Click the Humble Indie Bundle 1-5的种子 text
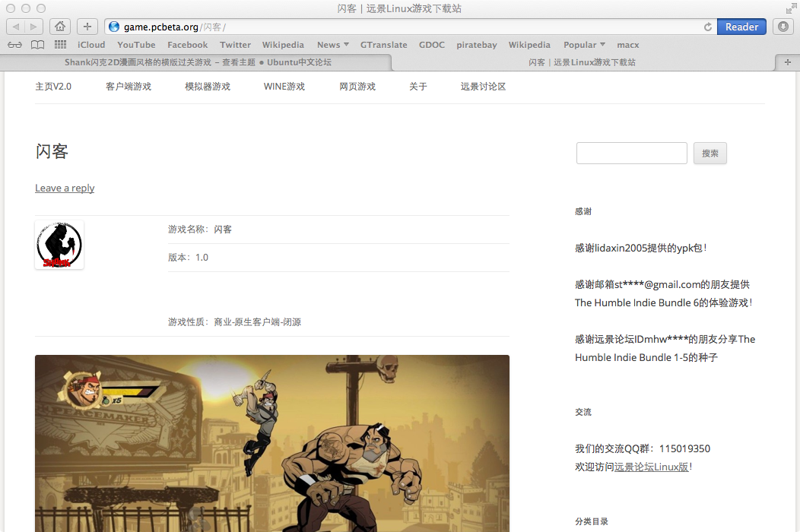Screen dimensions: 800x532 [665, 348]
